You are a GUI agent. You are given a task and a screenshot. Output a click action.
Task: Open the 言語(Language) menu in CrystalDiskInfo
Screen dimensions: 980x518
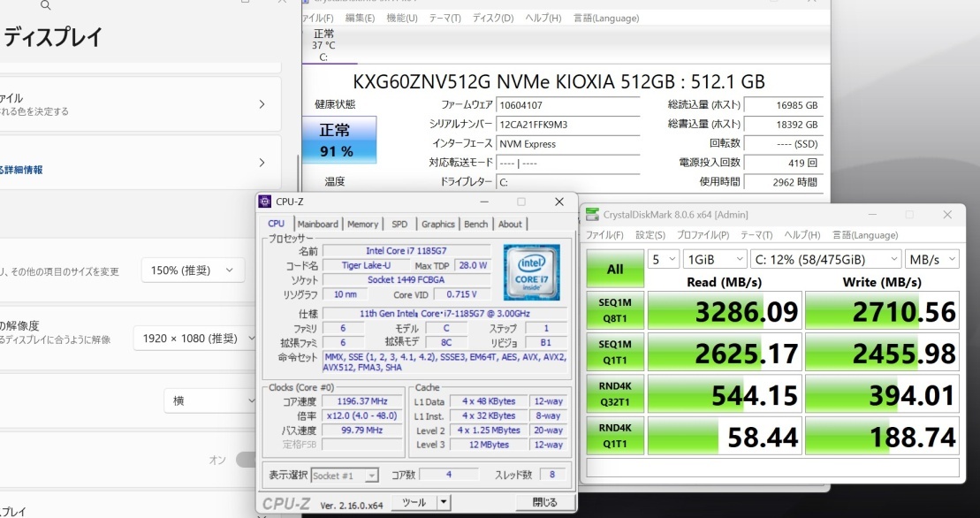(x=606, y=18)
